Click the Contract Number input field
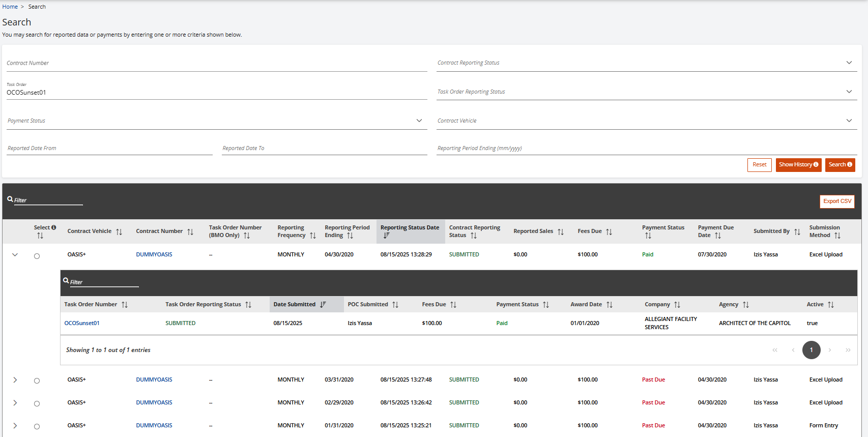 coord(216,63)
